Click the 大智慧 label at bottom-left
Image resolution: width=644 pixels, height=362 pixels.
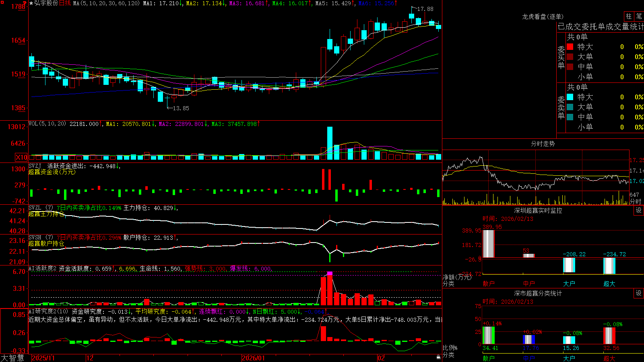pyautogui.click(x=12, y=358)
